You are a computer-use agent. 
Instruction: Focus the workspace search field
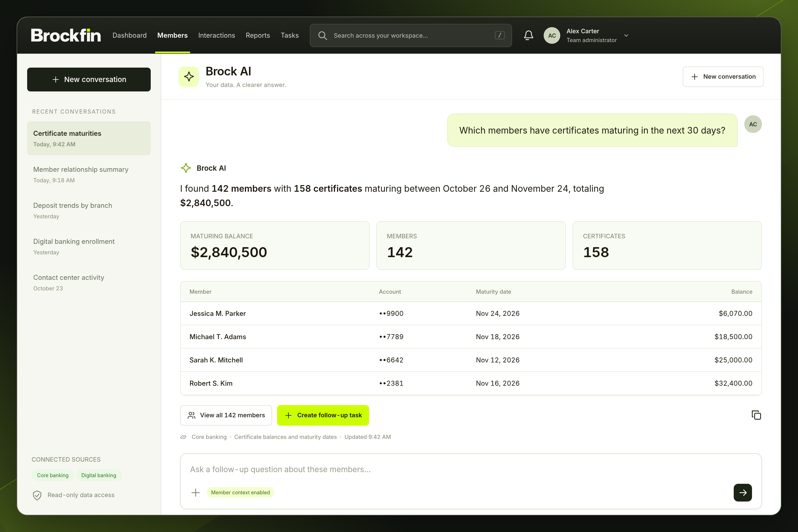point(411,35)
